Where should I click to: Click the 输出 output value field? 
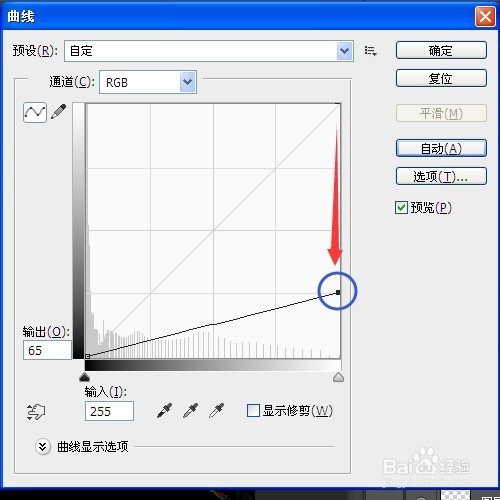(47, 350)
